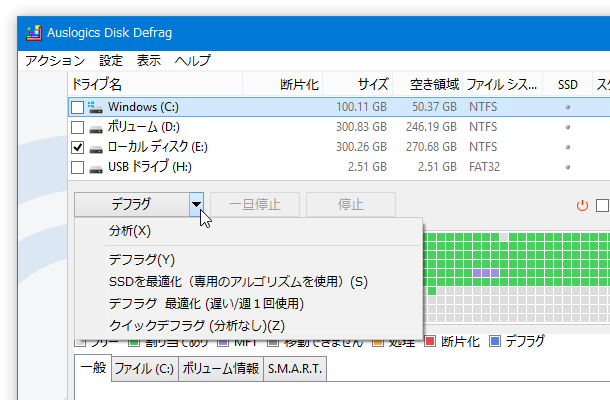Screen dimensions: 610x400
Task: Sort by the サイズ column header
Action: [358, 84]
